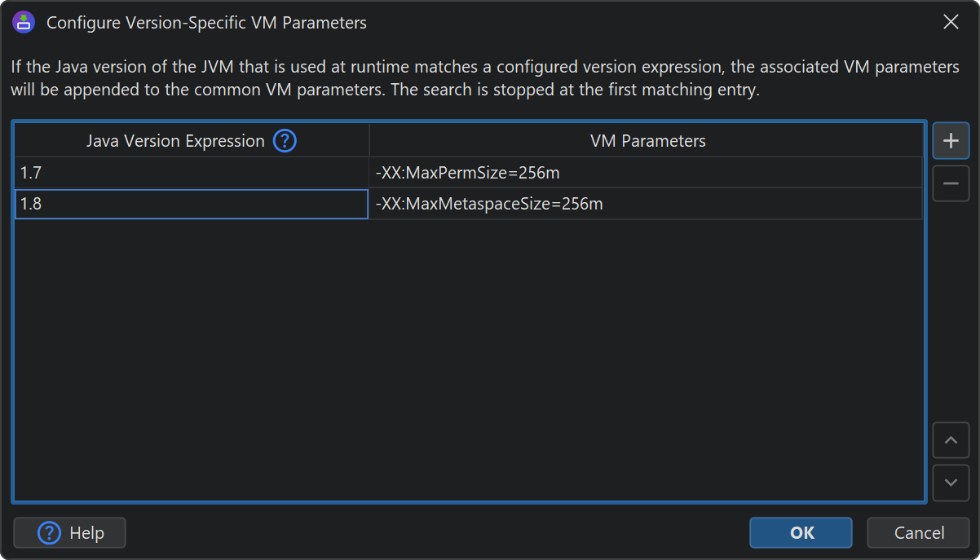Add a new version entry with plus button

[950, 141]
